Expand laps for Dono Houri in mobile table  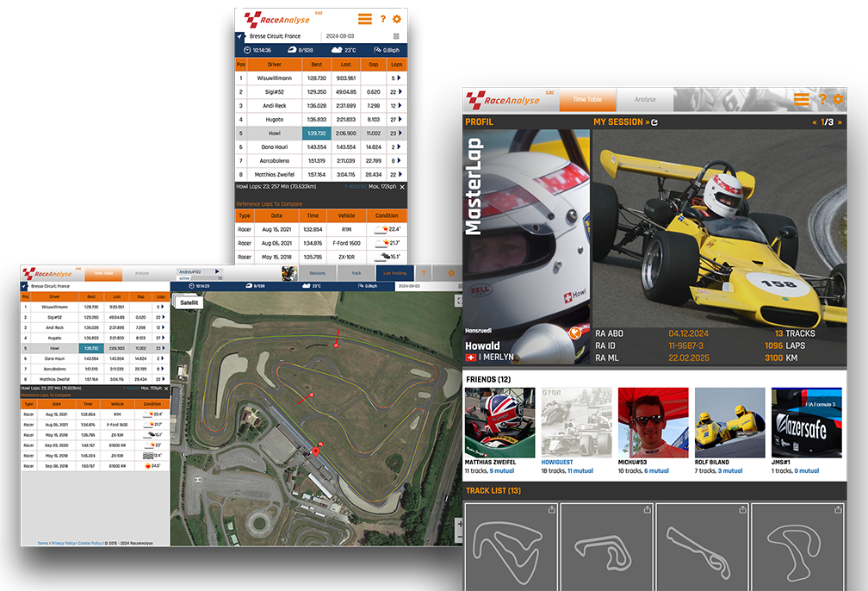point(400,146)
